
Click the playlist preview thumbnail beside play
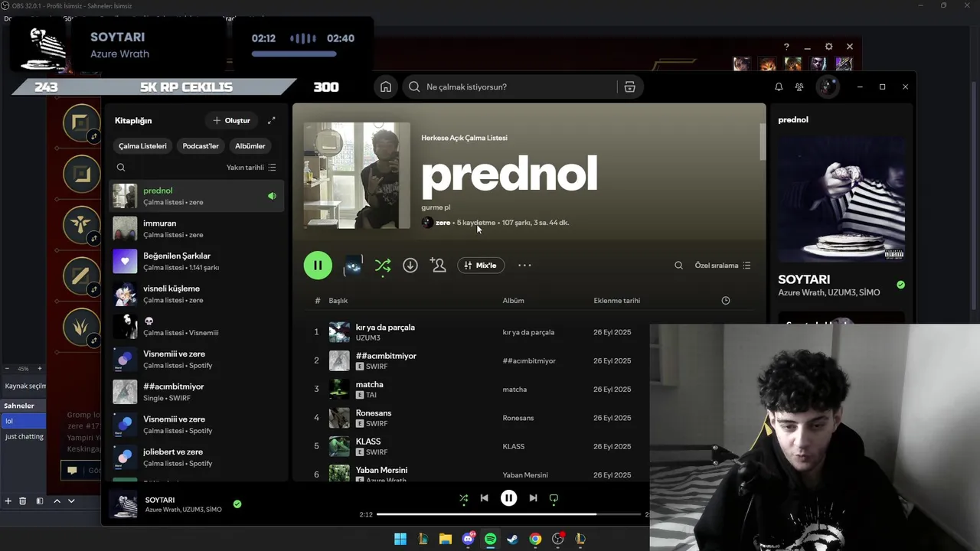click(x=353, y=266)
